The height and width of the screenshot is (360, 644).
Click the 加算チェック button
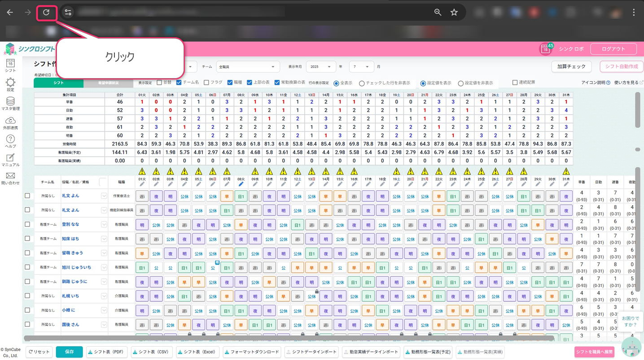(x=571, y=66)
